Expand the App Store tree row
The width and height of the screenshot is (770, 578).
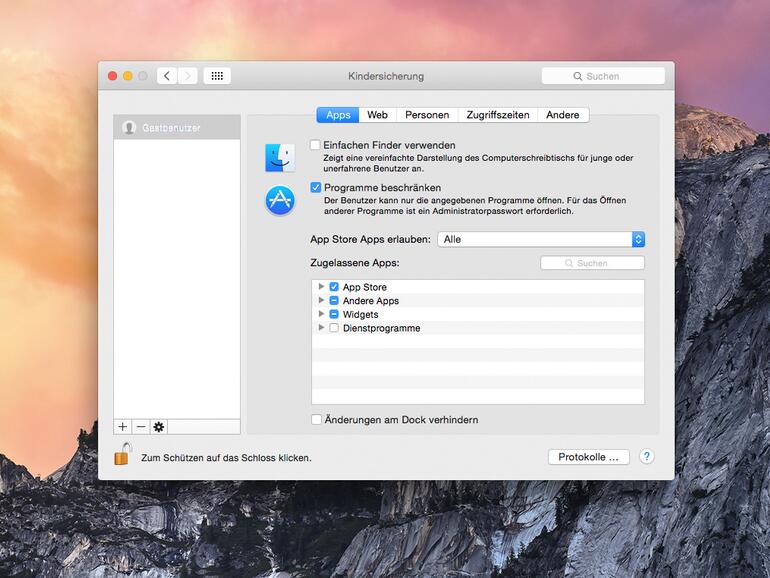click(x=321, y=286)
